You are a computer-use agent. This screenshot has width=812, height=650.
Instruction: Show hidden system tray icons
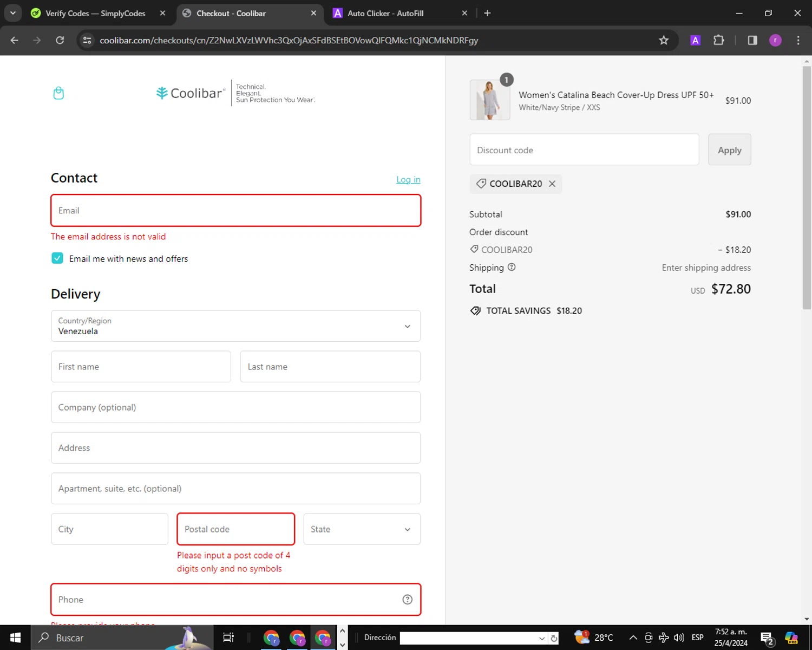[x=633, y=638]
